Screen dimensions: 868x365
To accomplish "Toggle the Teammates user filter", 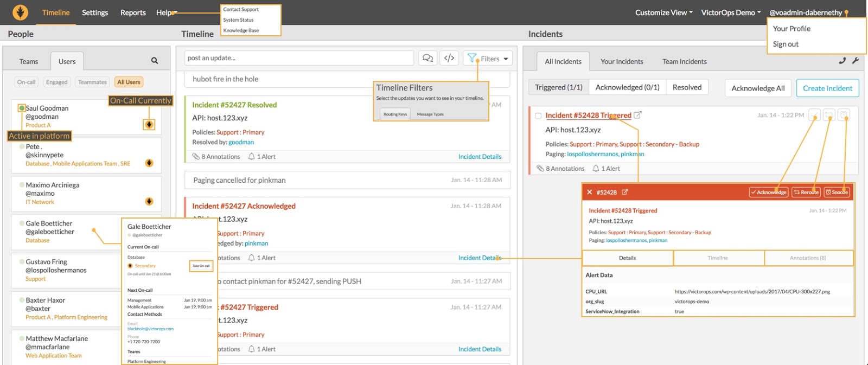I will (92, 82).
